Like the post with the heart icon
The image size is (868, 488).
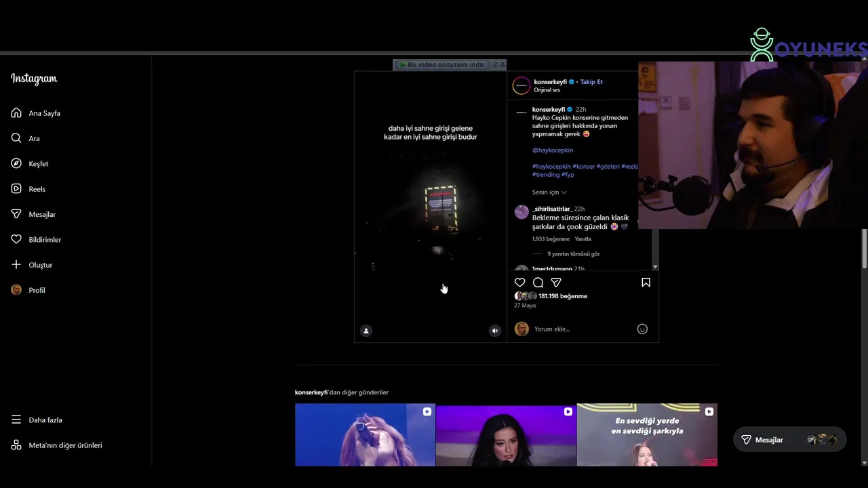click(x=520, y=283)
